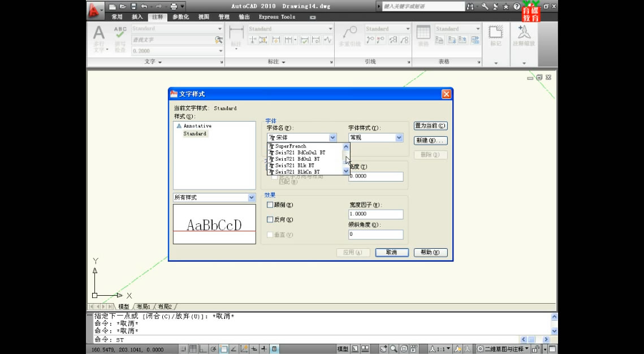Viewport: 644px width, 354px height.
Task: Toggle lineweight display in status bar
Action: (x=264, y=349)
